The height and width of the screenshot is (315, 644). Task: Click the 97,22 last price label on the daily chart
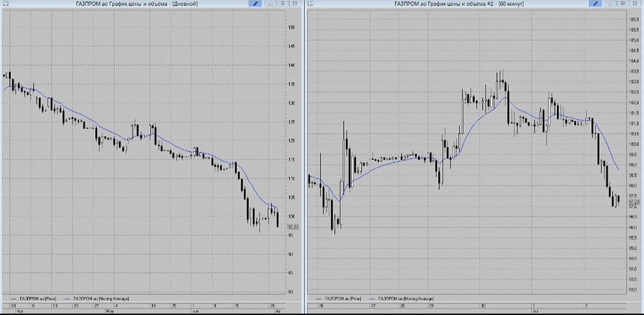(x=293, y=226)
